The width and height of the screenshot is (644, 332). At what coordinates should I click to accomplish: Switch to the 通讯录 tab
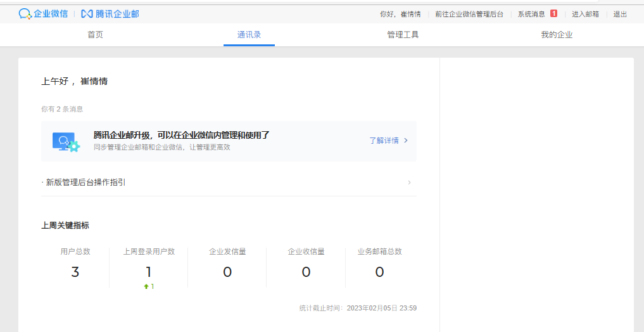pos(249,35)
